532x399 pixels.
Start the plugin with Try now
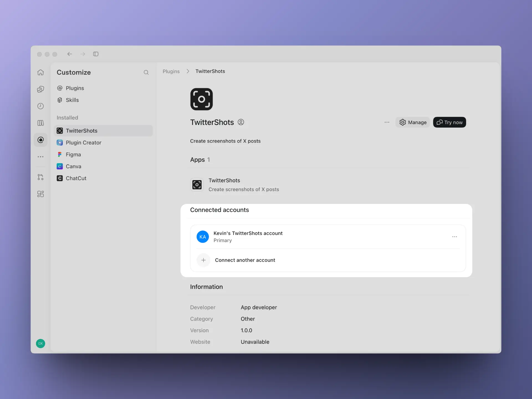click(x=449, y=122)
